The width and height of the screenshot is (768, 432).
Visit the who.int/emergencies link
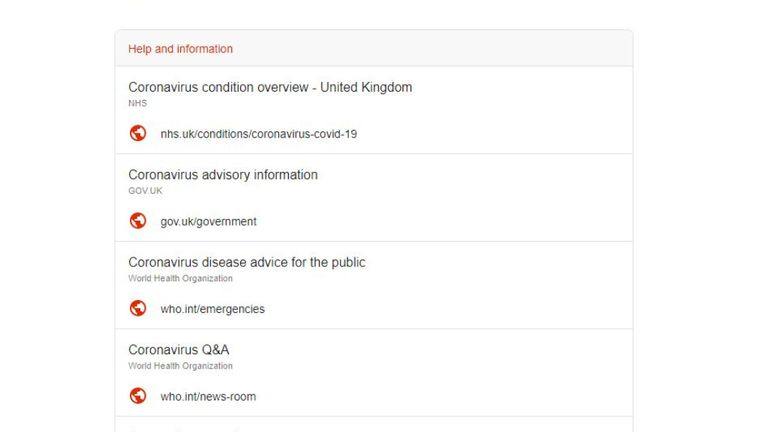pos(213,309)
